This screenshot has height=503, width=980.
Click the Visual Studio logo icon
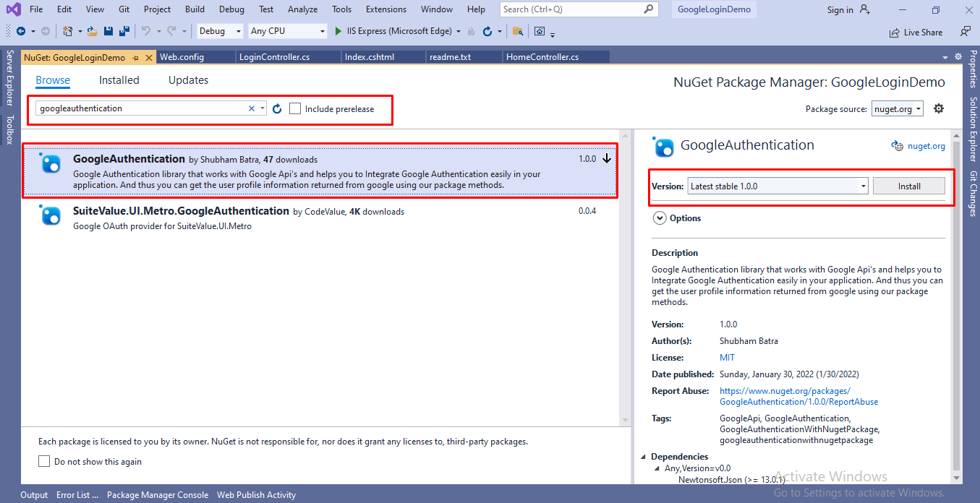(x=13, y=9)
